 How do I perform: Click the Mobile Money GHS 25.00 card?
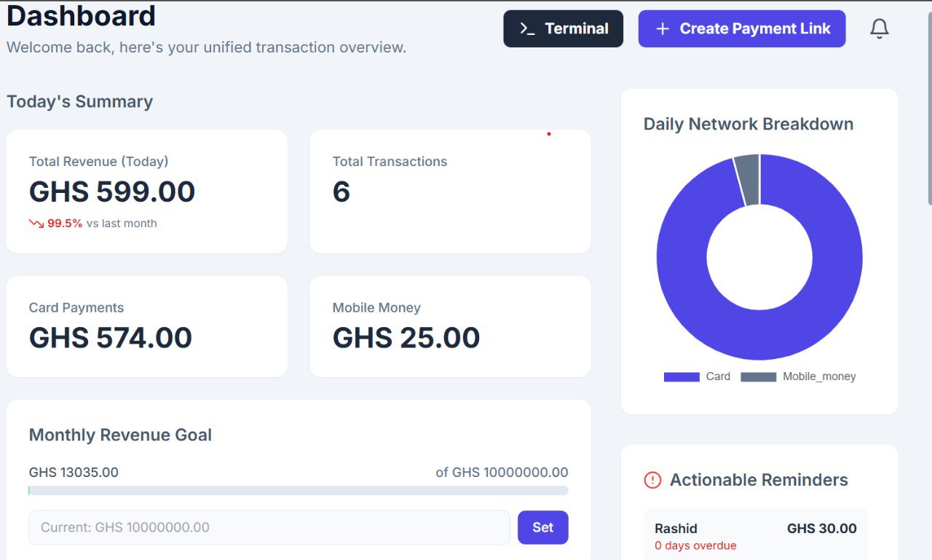pyautogui.click(x=450, y=326)
